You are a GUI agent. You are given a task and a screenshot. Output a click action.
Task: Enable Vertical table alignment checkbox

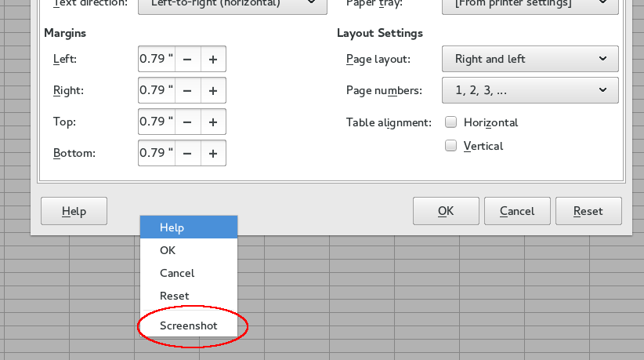451,145
